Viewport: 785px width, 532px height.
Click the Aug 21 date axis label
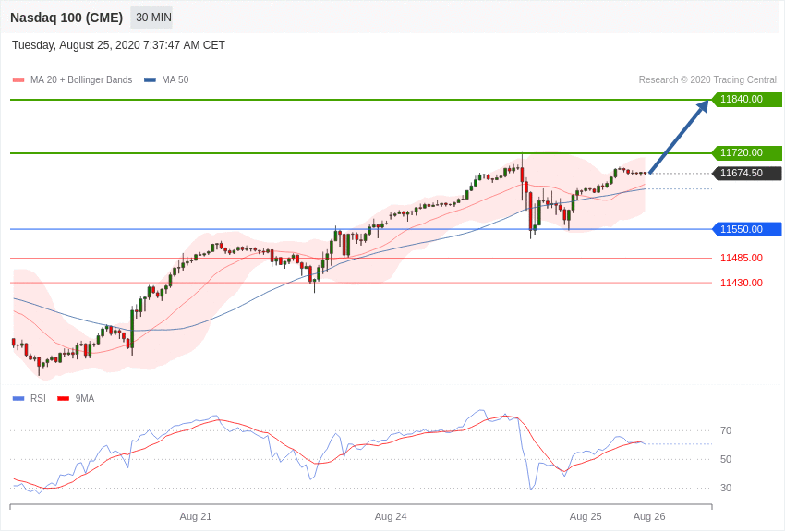196,516
